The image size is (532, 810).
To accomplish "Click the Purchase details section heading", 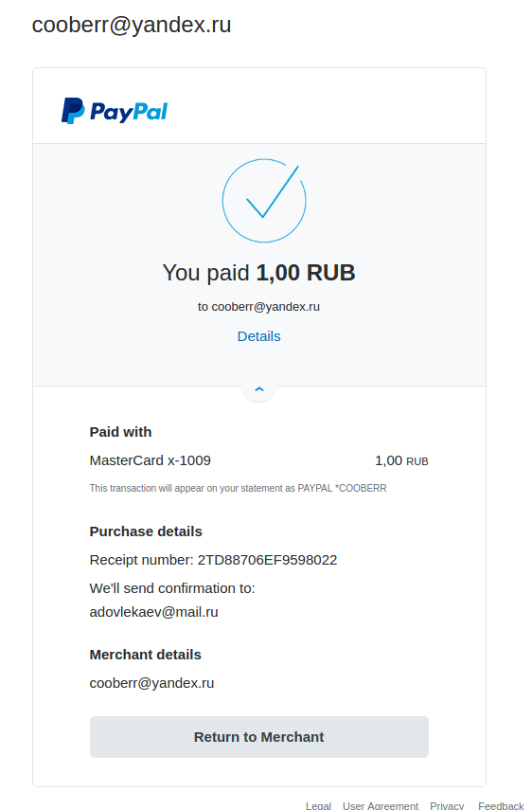I will (x=146, y=531).
